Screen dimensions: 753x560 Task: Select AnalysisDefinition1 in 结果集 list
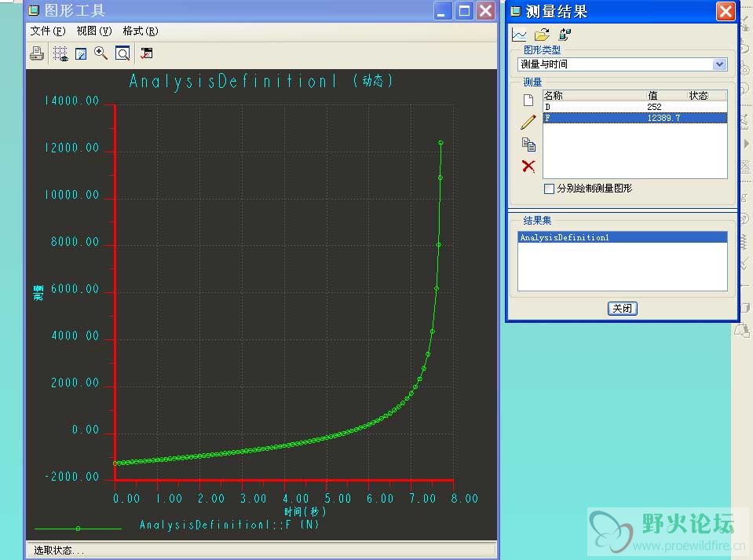[x=623, y=237]
